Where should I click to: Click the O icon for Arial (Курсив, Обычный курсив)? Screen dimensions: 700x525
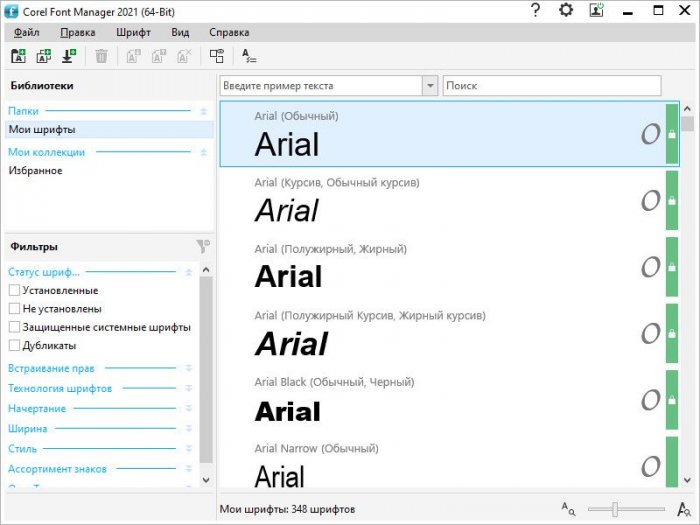pos(650,200)
